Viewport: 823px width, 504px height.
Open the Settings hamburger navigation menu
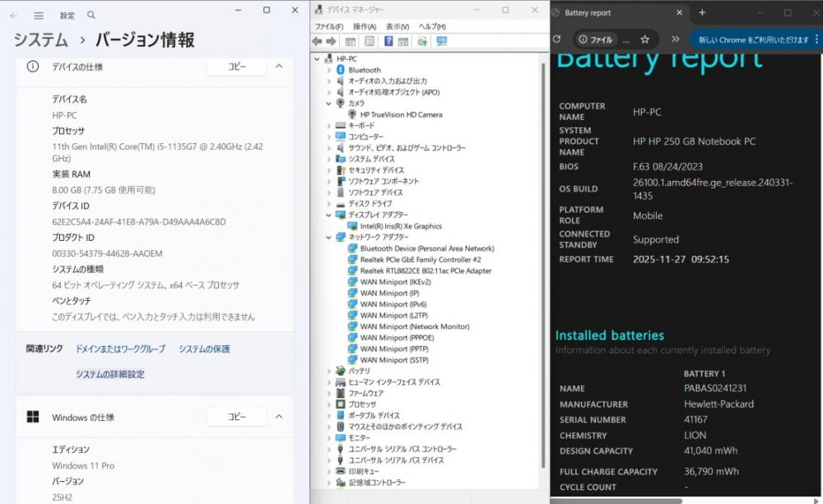39,16
